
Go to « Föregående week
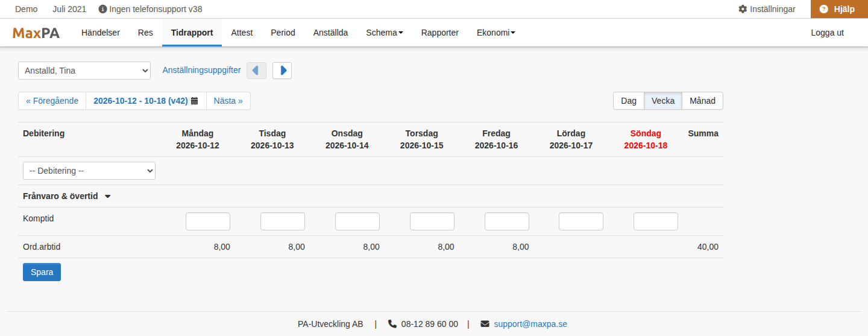pos(52,101)
